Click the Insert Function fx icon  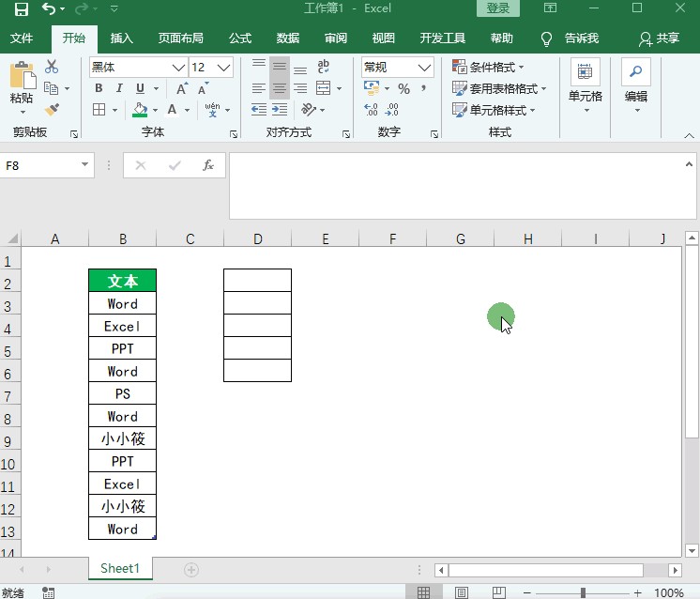[208, 165]
